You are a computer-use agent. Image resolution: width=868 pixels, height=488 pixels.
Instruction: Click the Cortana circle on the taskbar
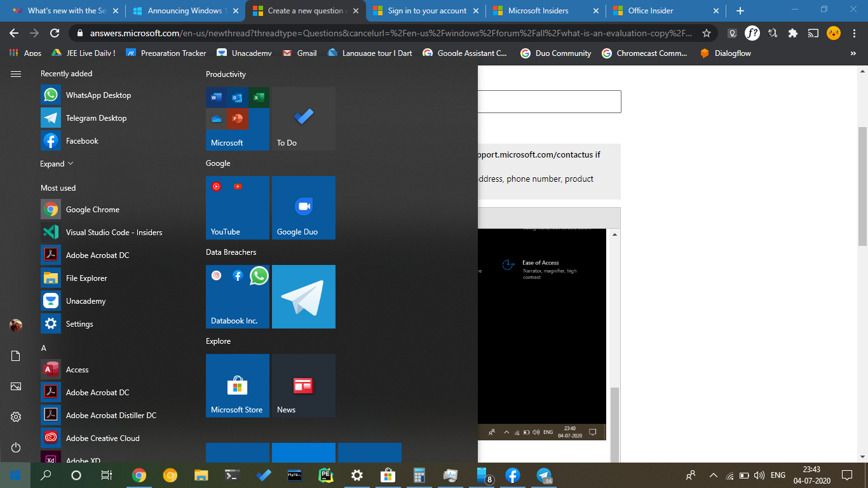(x=76, y=475)
